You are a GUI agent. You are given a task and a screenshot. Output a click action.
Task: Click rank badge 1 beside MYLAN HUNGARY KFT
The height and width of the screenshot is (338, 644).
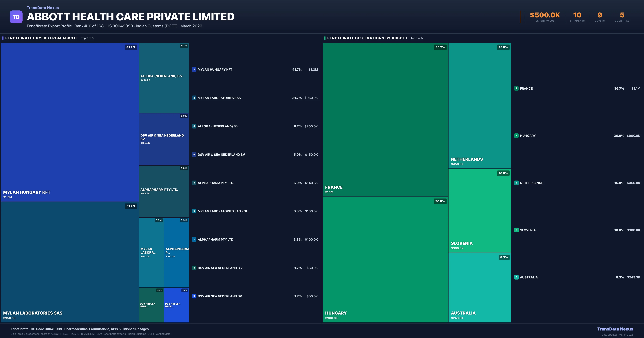[194, 69]
